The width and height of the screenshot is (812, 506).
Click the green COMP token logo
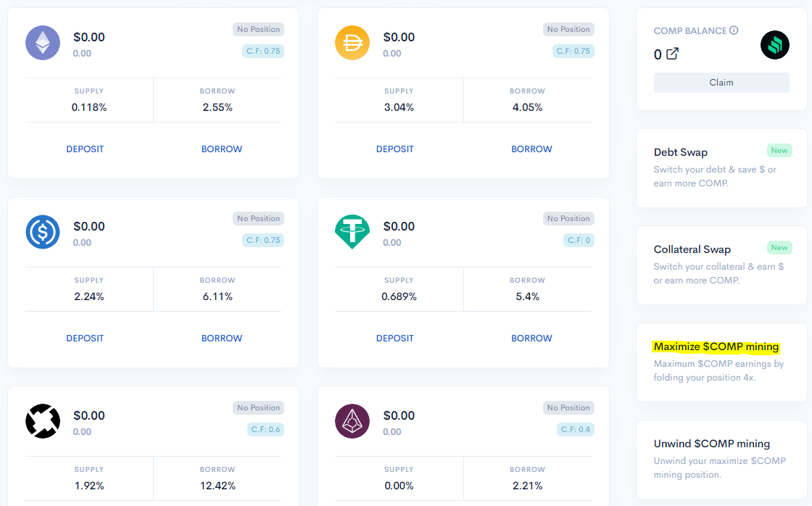[775, 45]
